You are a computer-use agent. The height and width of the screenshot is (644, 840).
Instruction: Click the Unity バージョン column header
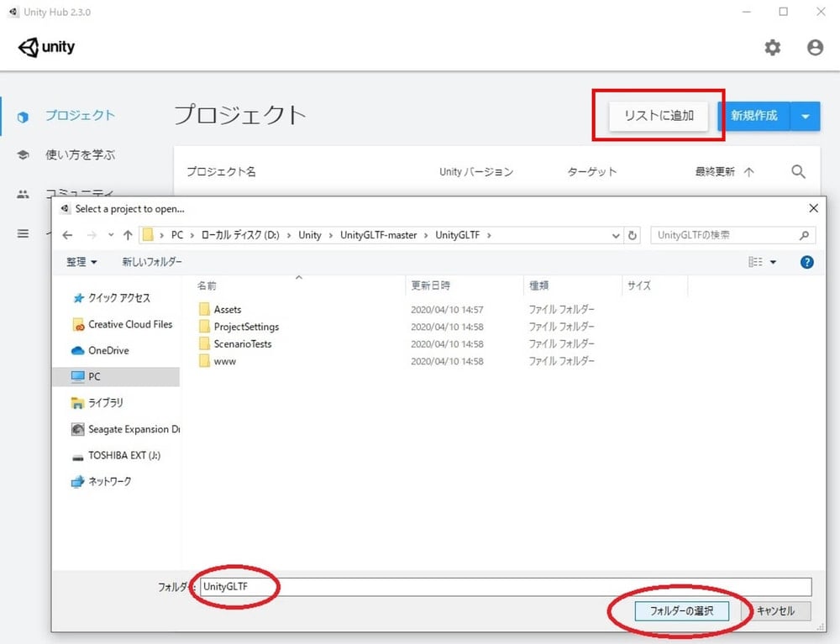click(x=475, y=172)
